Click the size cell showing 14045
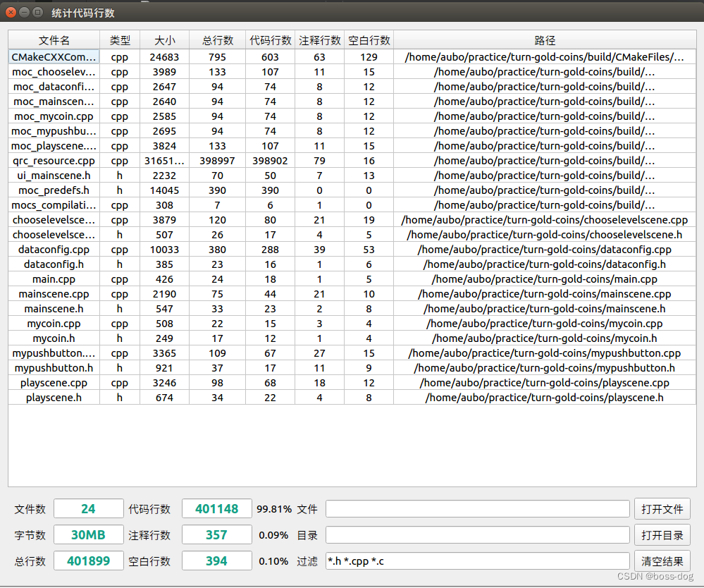The height and width of the screenshot is (588, 704). [x=164, y=190]
